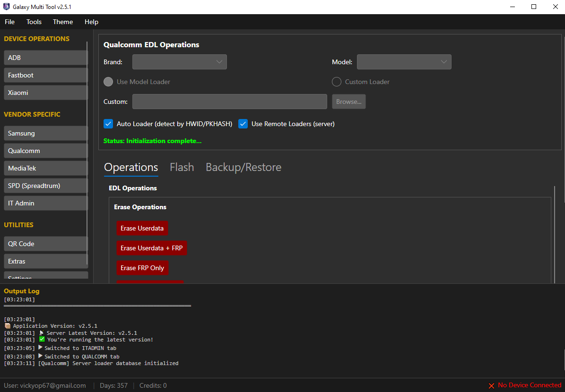This screenshot has height=392, width=565.
Task: Open the QR Code utility
Action: (45, 244)
